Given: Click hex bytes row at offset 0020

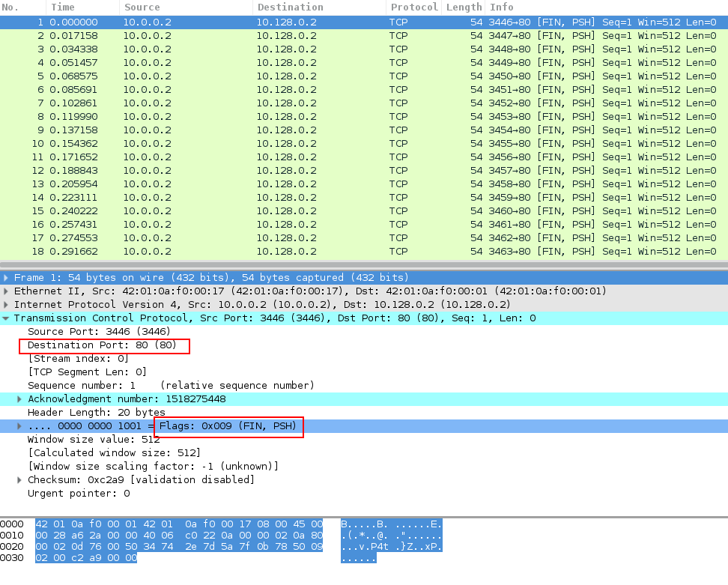Looking at the screenshot, I should tap(179, 547).
